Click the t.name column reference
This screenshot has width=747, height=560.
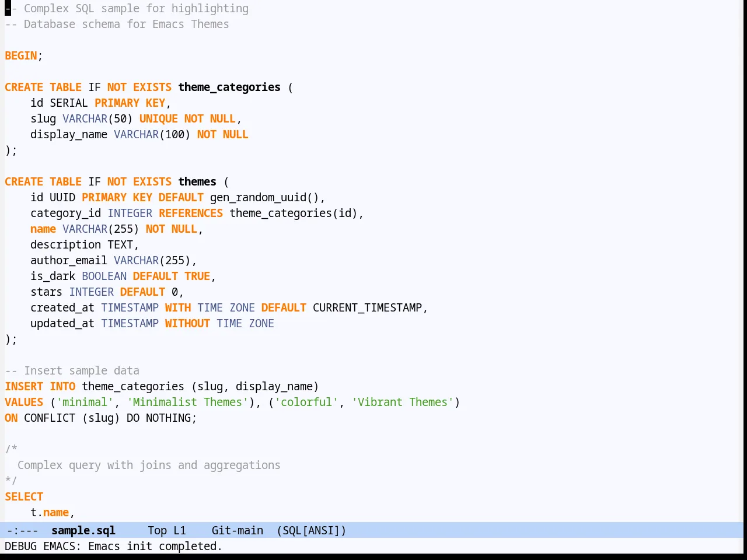coord(50,512)
